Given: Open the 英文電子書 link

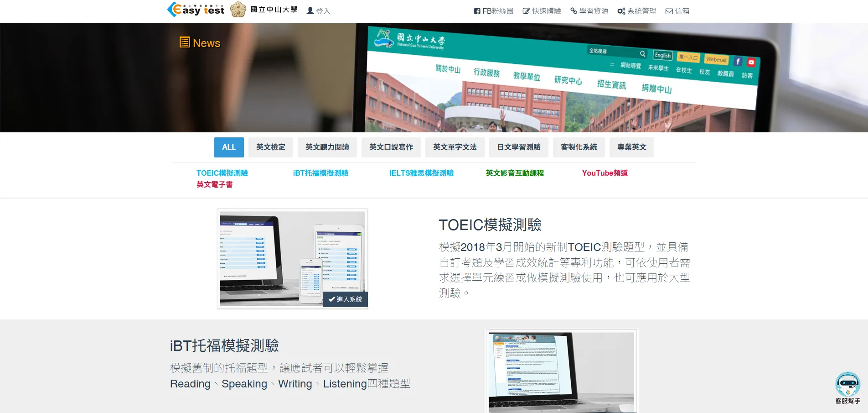Looking at the screenshot, I should (x=214, y=185).
